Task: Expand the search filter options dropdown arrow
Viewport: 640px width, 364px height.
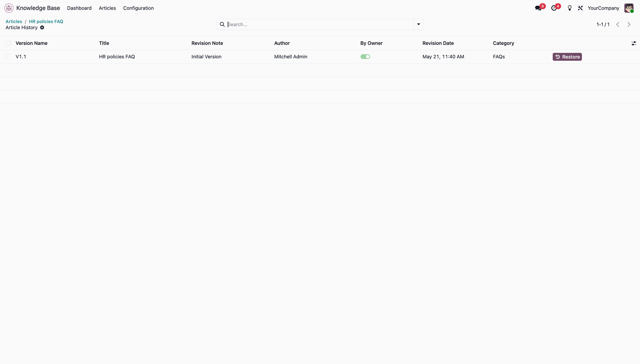Action: [419, 24]
